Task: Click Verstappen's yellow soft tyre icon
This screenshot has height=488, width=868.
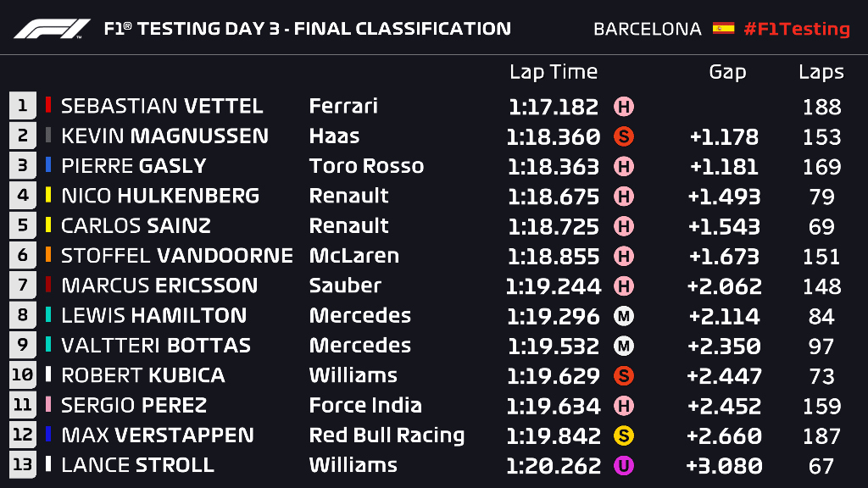Action: [624, 435]
